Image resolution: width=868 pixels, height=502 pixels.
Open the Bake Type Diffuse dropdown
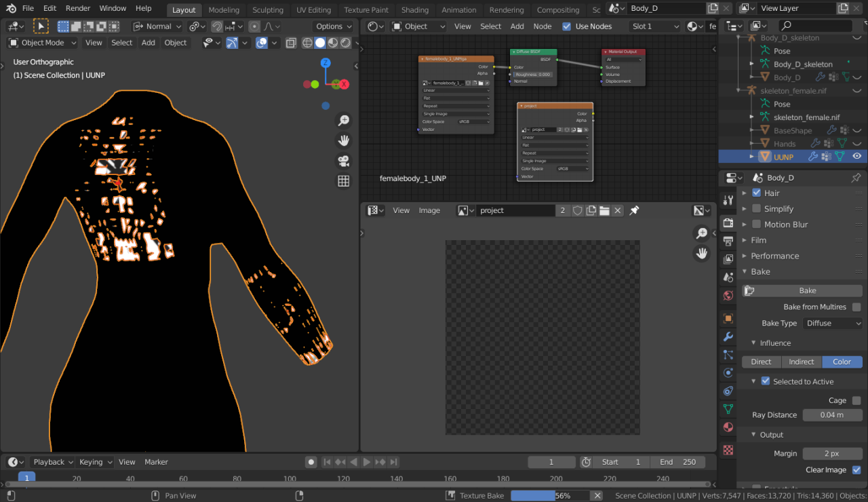[x=832, y=324]
